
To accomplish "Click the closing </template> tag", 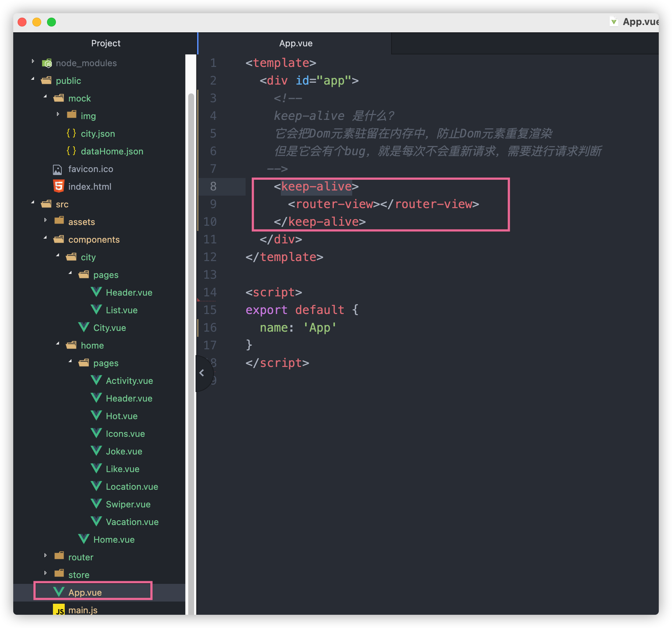I will click(284, 257).
